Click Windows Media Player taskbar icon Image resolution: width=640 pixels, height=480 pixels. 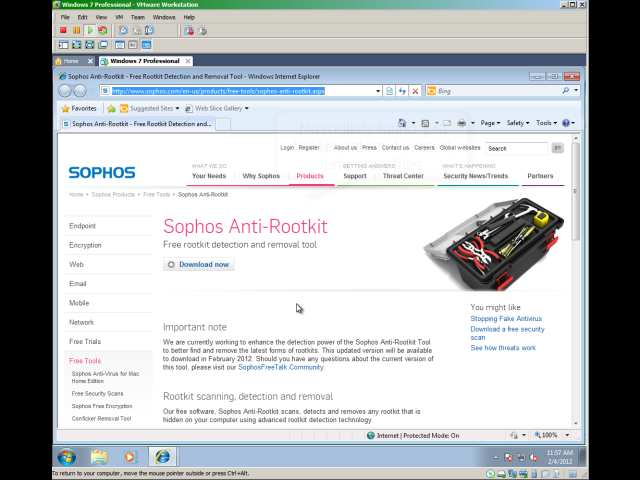(130, 457)
